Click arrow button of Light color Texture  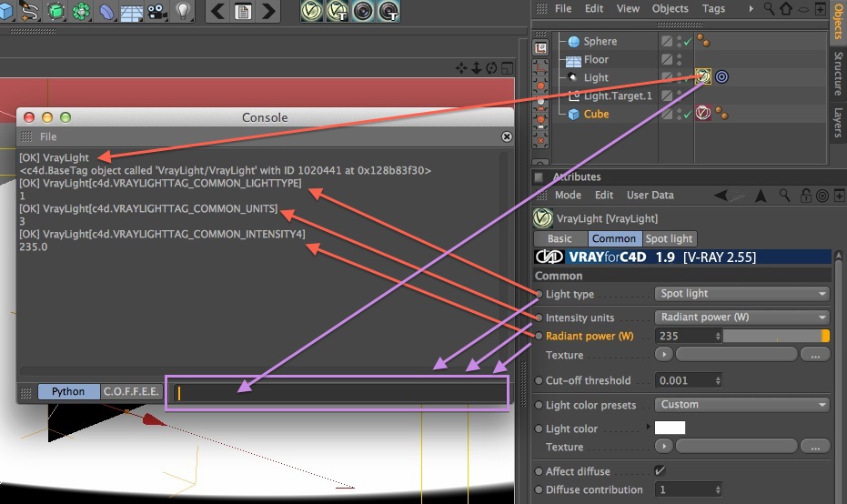tap(664, 446)
